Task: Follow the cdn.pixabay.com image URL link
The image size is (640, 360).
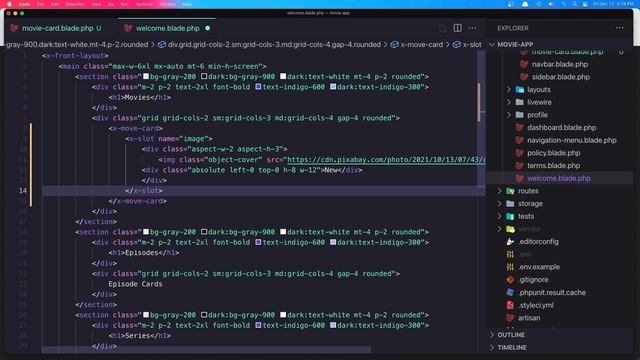Action: [386, 160]
